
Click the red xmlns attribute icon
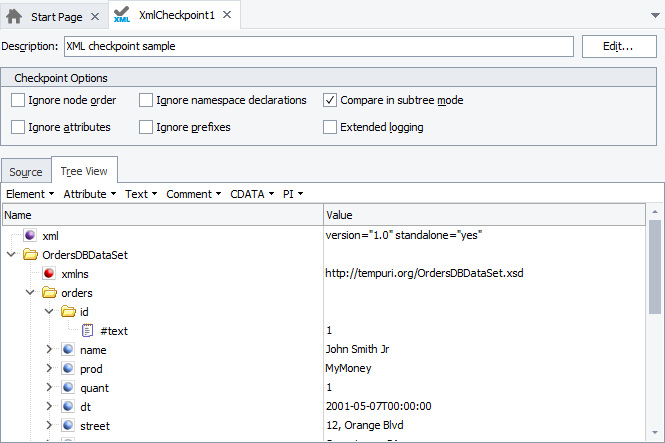[x=49, y=274]
